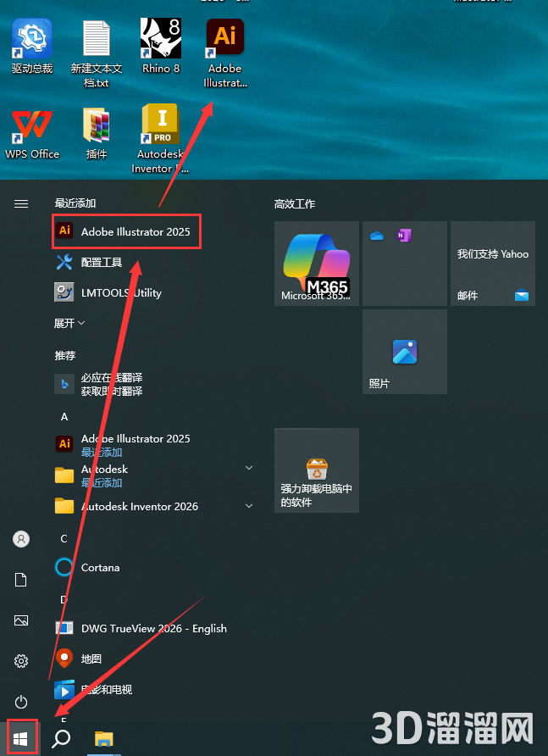Open the Power button in the start sidebar
Screen dimensions: 548x756
pos(21,702)
